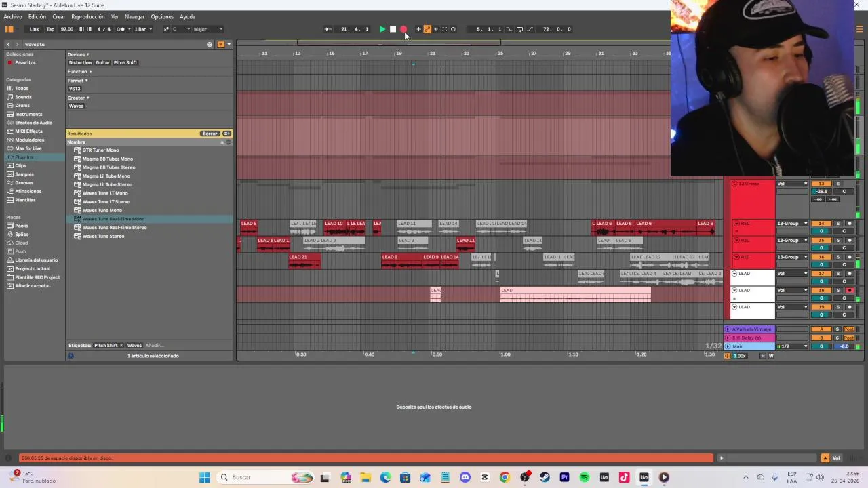Open the Crear menu
Viewport: 868px width, 488px height.
coord(59,16)
